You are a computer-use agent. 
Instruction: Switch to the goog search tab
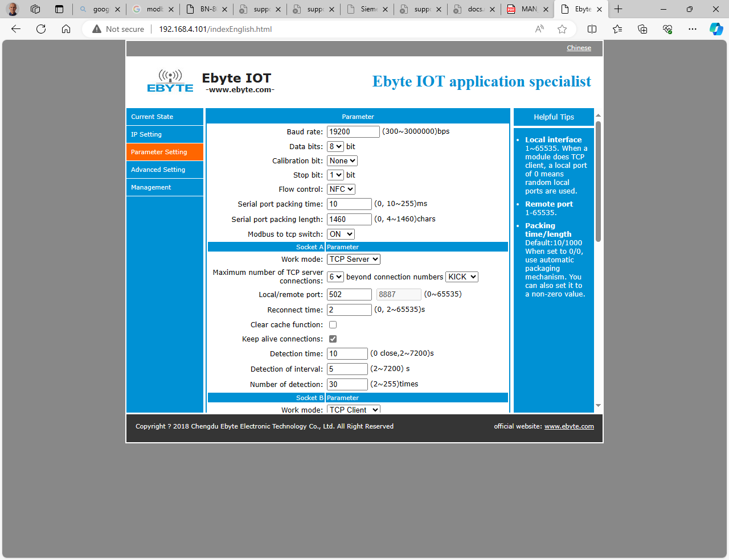(101, 9)
